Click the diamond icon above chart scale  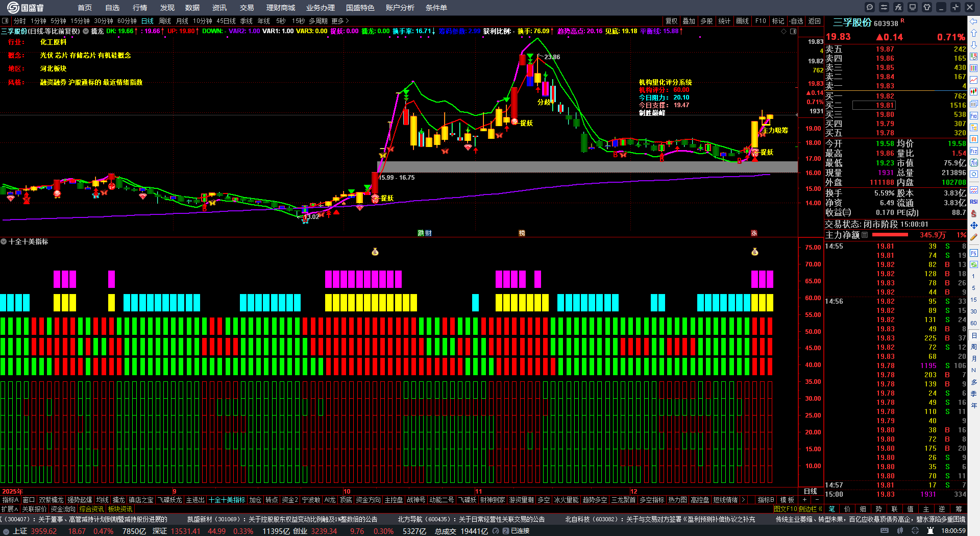click(784, 32)
